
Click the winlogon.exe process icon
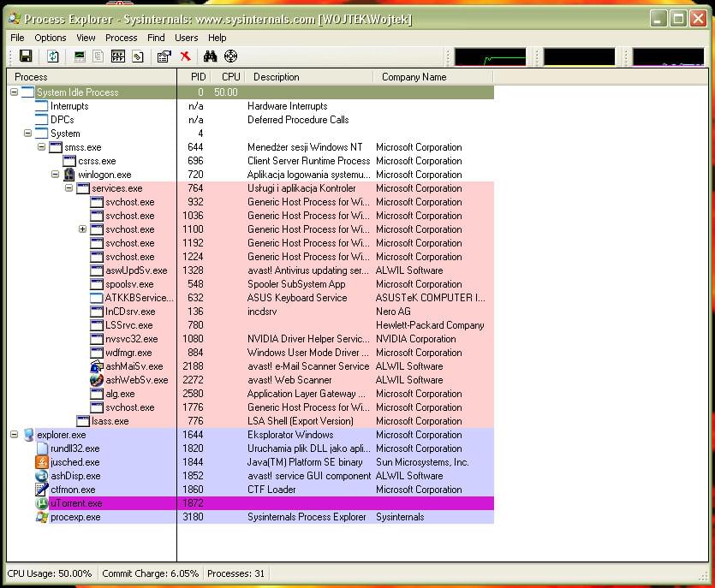coord(69,175)
